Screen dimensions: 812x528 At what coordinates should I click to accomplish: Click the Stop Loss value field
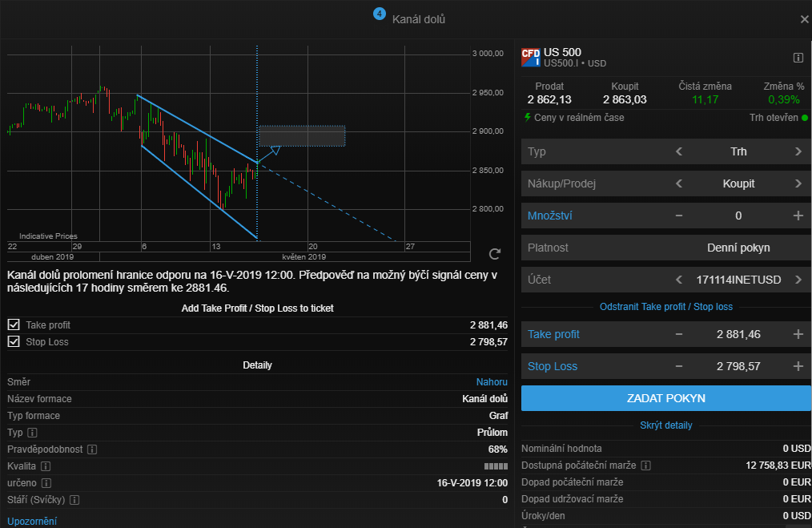pyautogui.click(x=738, y=366)
